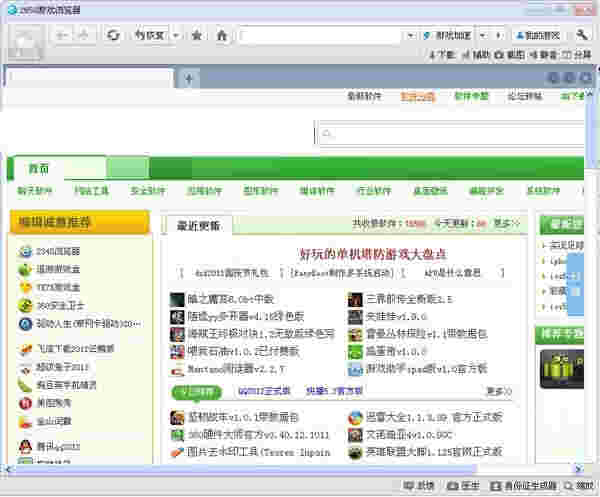Click the small arrow next to game accelerator dropdown

coord(498,36)
